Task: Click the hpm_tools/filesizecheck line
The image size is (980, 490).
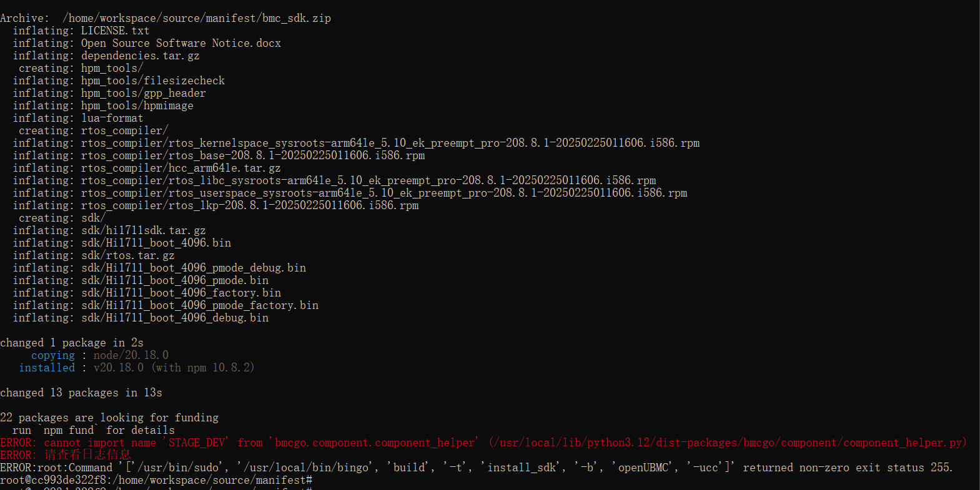Action: [152, 81]
